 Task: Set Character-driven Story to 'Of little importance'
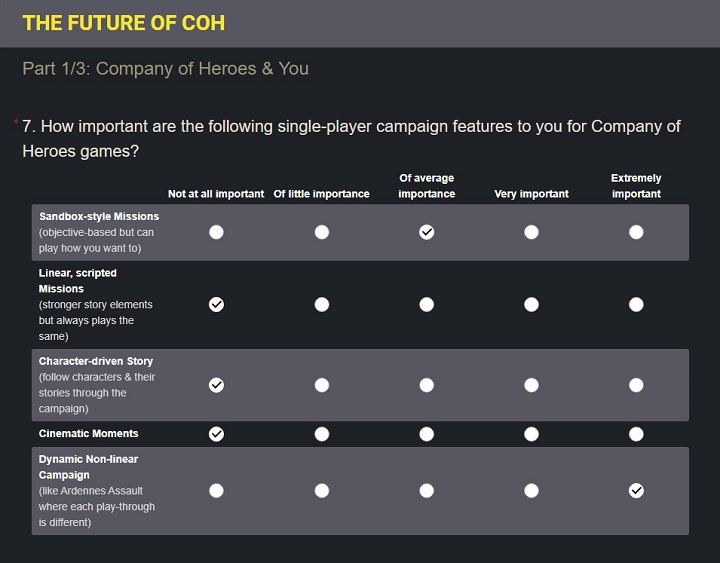pyautogui.click(x=322, y=384)
